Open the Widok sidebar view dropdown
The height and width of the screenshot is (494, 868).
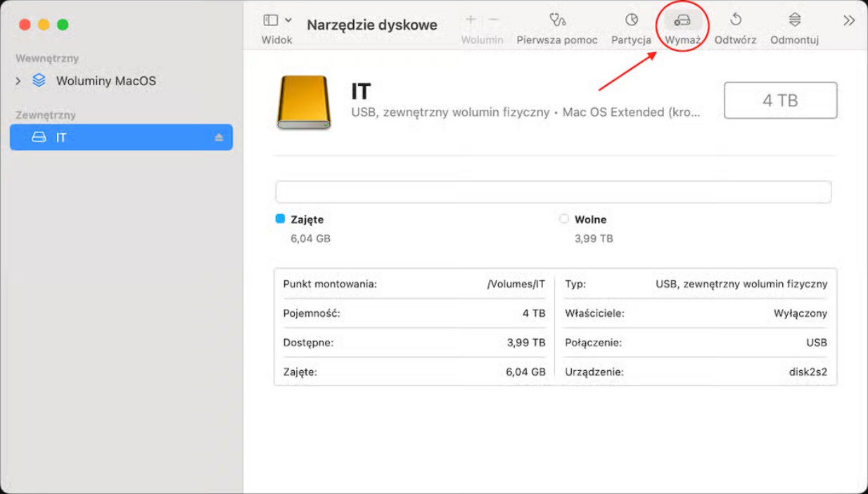coord(277,20)
